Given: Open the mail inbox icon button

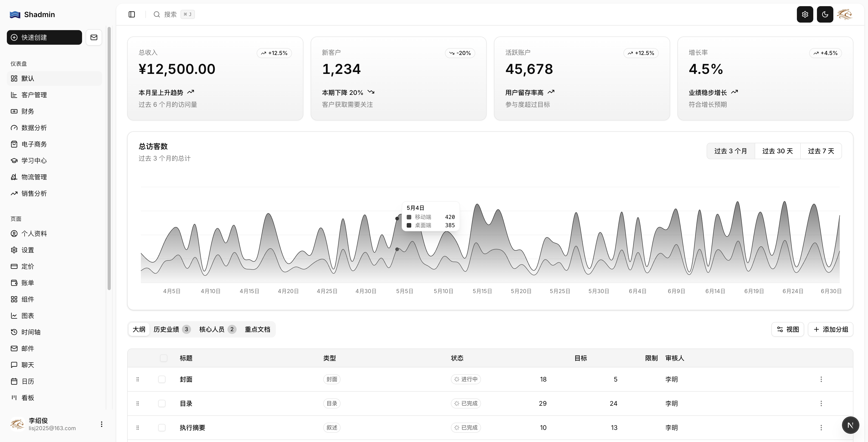Looking at the screenshot, I should pos(94,37).
